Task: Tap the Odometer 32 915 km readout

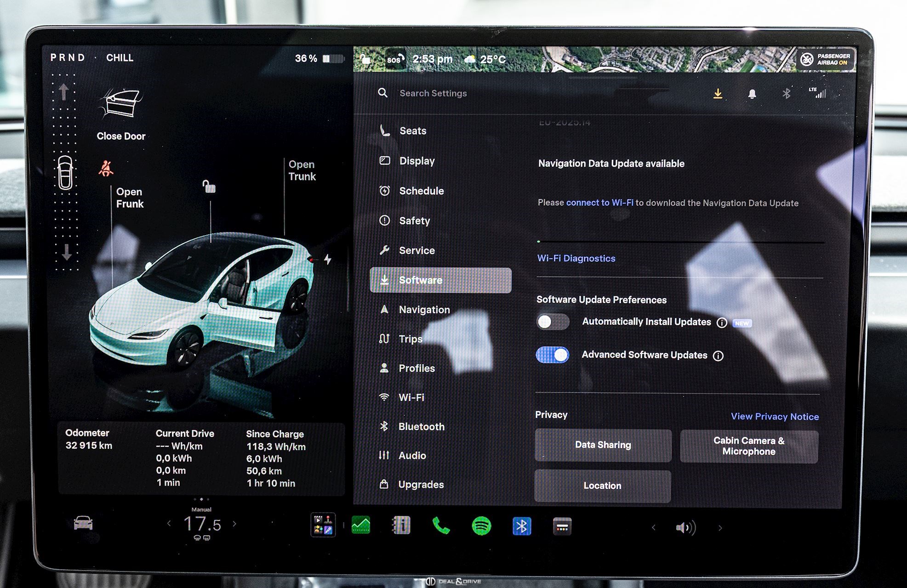Action: point(89,439)
